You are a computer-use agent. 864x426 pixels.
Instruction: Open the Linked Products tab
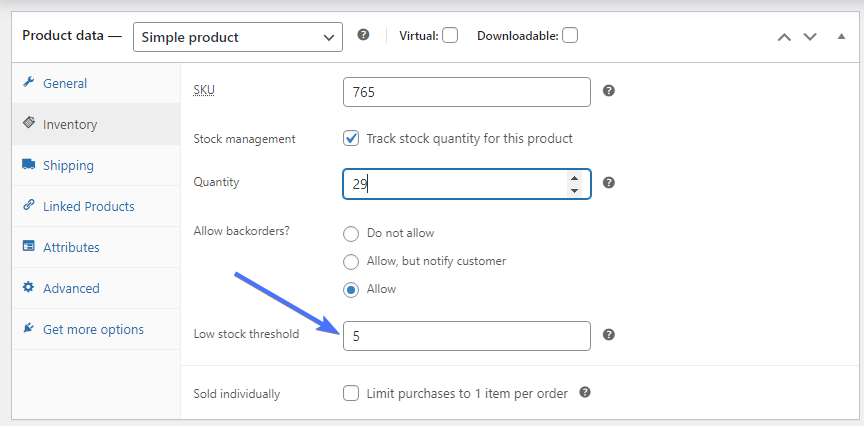click(x=88, y=206)
